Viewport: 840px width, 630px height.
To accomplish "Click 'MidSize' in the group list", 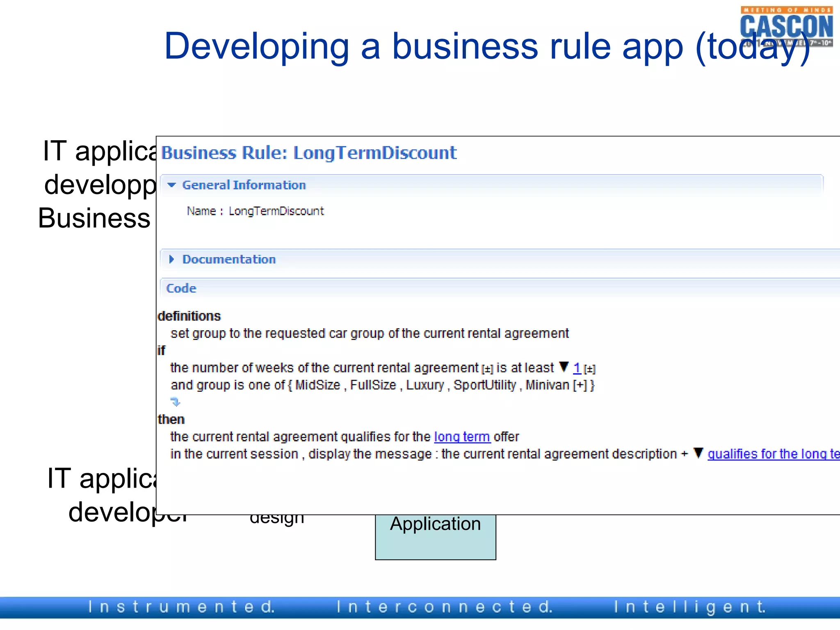I will pos(317,385).
